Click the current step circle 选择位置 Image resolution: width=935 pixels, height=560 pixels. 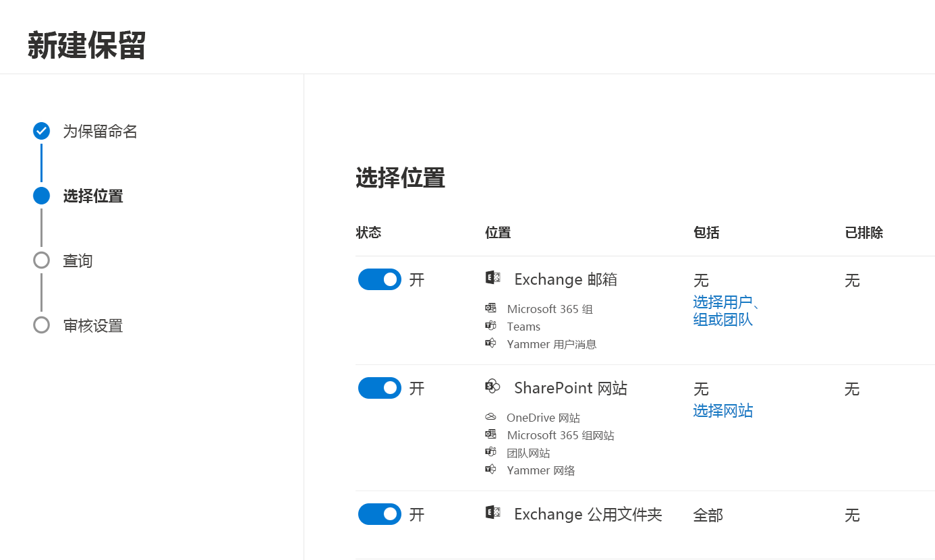42,196
